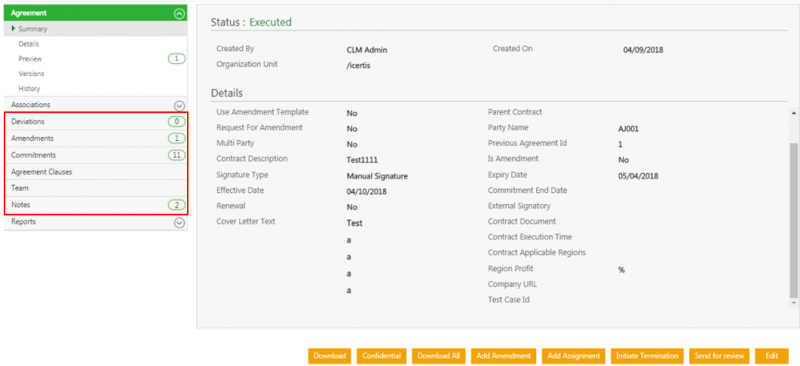
Task: Click the Notes count badge showing 2
Action: click(177, 205)
